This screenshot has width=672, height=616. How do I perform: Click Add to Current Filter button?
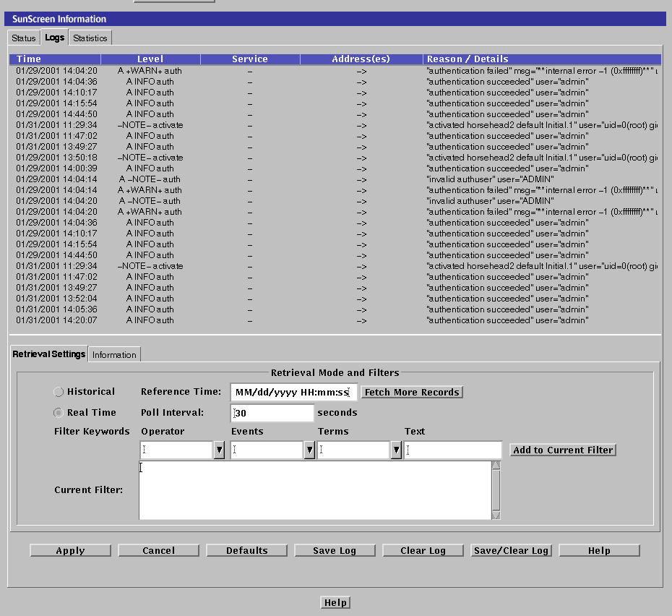click(x=563, y=450)
